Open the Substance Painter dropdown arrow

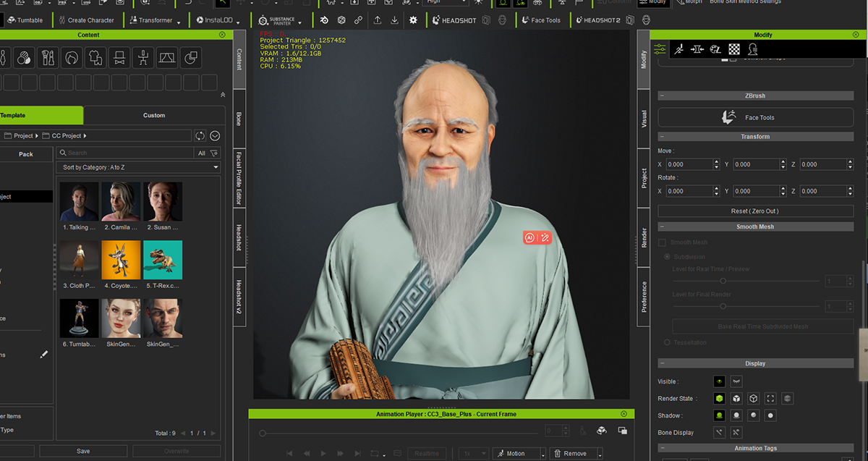(x=300, y=22)
